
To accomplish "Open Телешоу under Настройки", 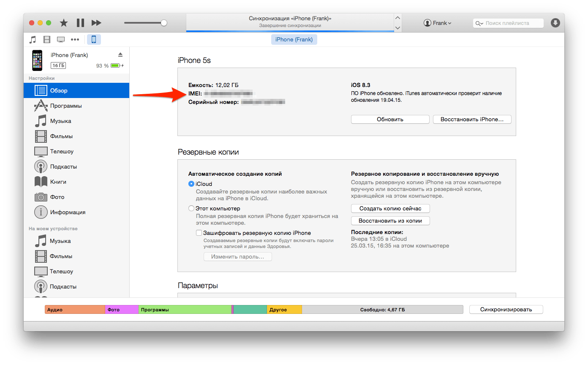I will pyautogui.click(x=76, y=151).
